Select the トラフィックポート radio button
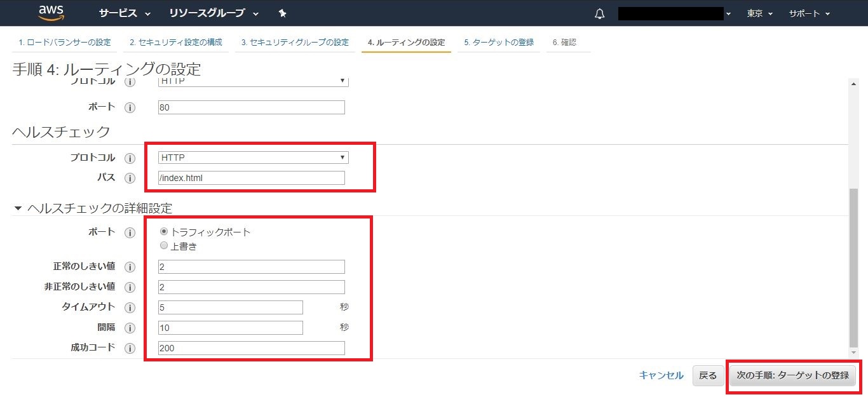The height and width of the screenshot is (397, 868). (164, 232)
